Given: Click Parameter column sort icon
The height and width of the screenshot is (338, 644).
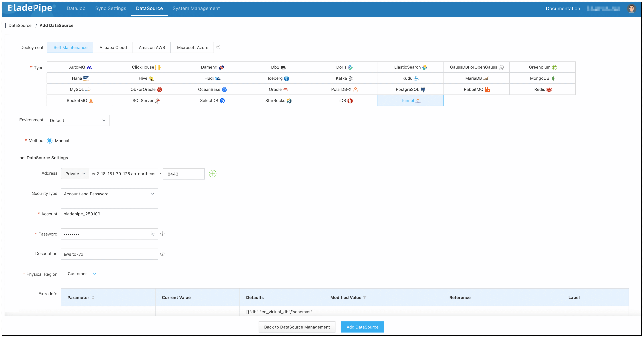Looking at the screenshot, I should (x=93, y=297).
